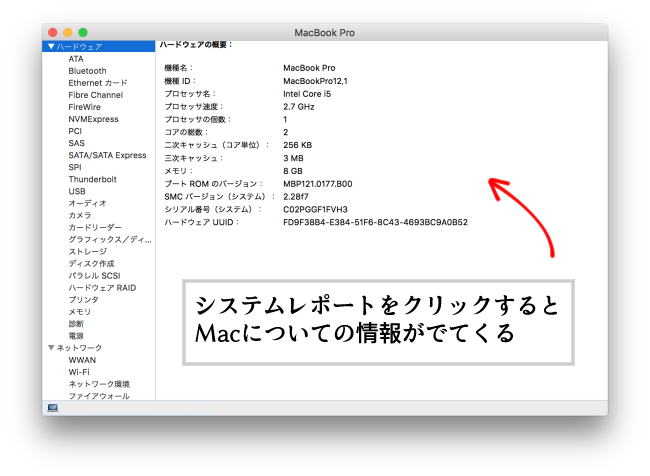Click the 3 MB L3 cache value
Screen dimensions: 650x476
pos(293,158)
